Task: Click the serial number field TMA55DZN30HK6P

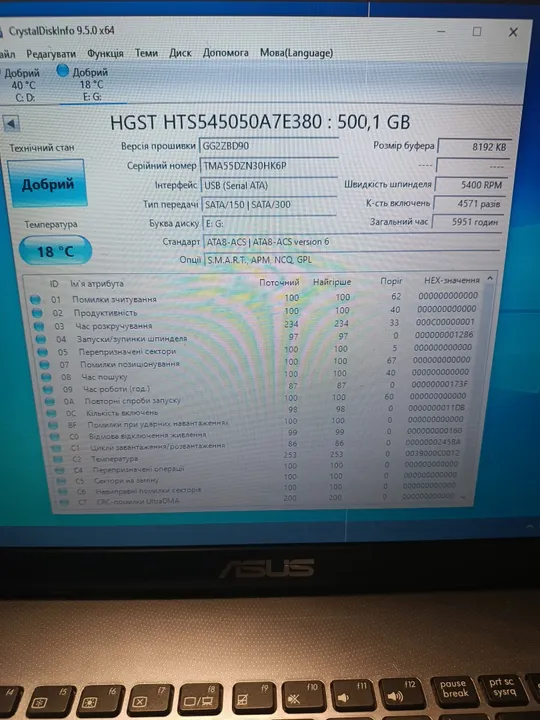Action: [x=269, y=165]
